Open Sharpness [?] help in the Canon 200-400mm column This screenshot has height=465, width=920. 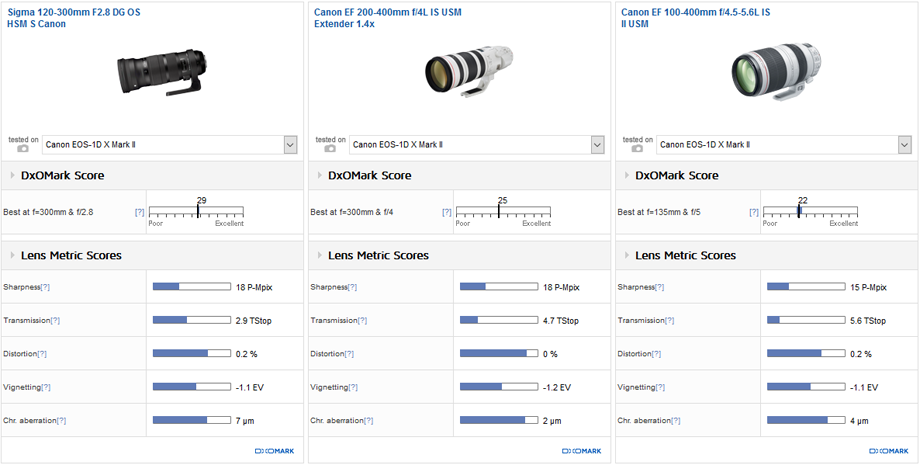tap(353, 287)
